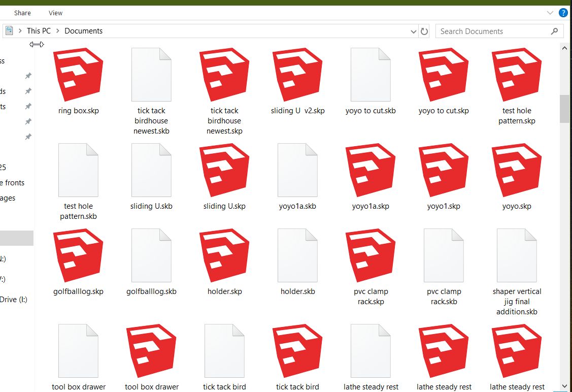The width and height of the screenshot is (572, 392).
Task: Click the 'ring box.skp' file name
Action: [x=79, y=111]
